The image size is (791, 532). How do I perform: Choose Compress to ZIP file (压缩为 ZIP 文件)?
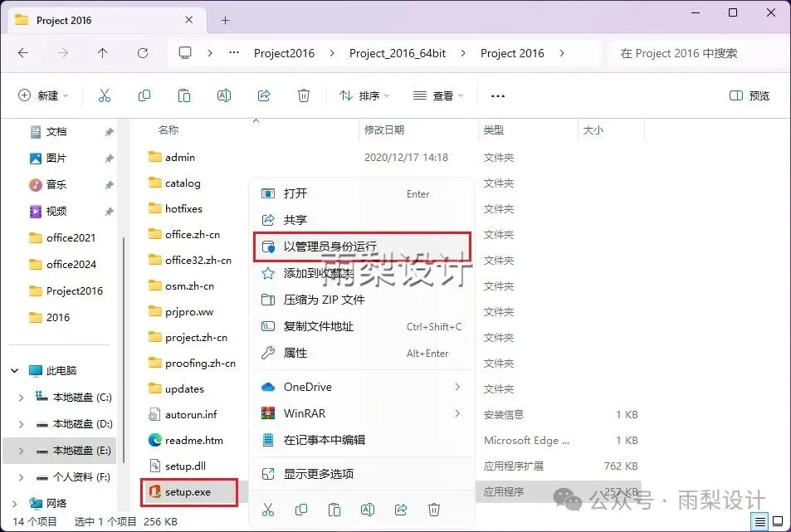coord(362,300)
